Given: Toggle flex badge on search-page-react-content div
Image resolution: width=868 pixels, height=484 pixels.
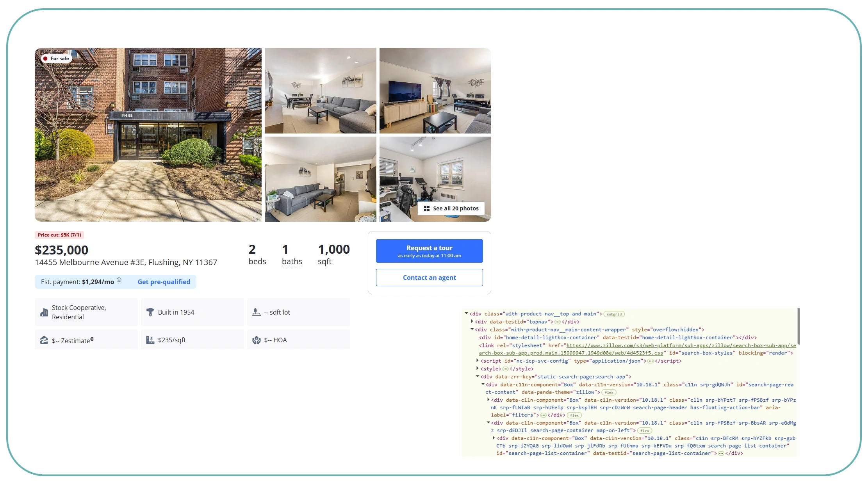Looking at the screenshot, I should (x=609, y=392).
